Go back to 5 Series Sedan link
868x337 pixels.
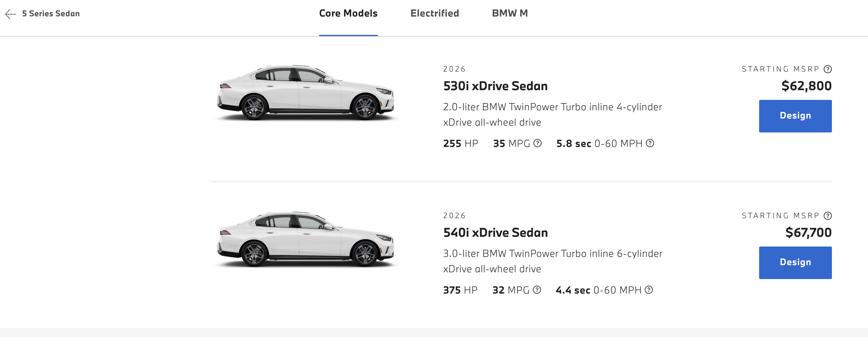(x=51, y=14)
